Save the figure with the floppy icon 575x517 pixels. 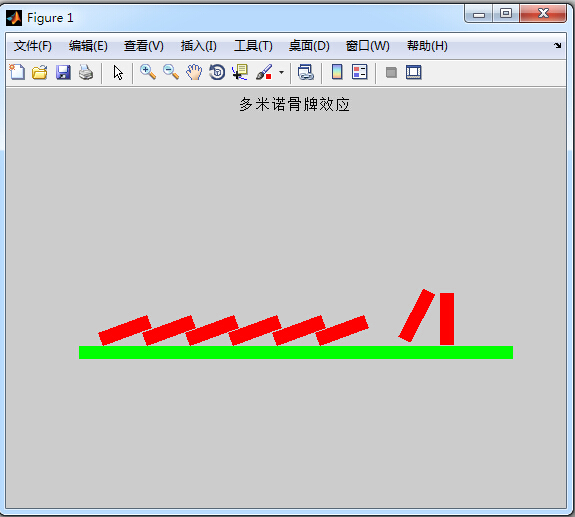pyautogui.click(x=63, y=72)
